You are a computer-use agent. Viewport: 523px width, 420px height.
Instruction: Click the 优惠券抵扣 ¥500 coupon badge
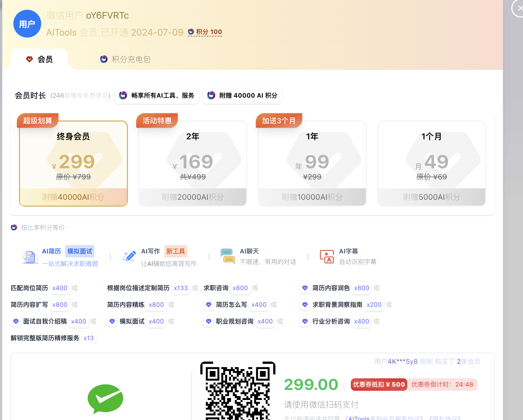click(x=379, y=384)
